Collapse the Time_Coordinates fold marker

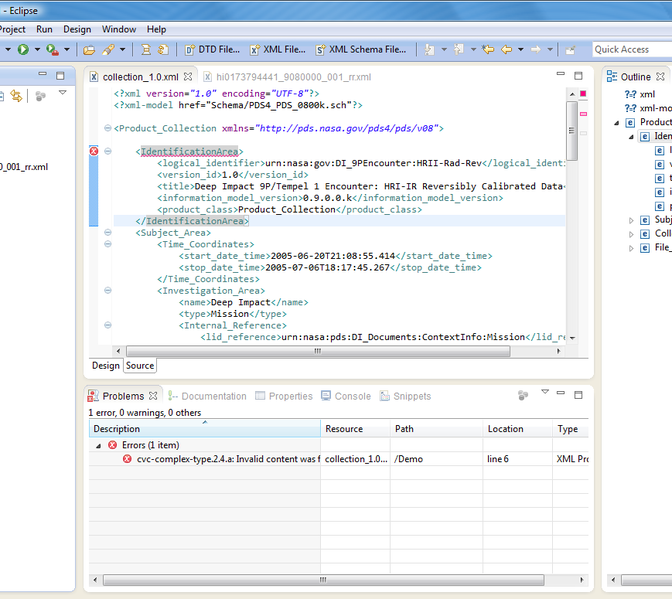click(x=108, y=244)
